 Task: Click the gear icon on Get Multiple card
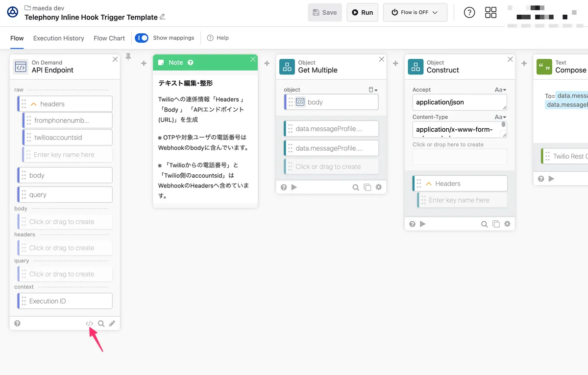tap(378, 187)
